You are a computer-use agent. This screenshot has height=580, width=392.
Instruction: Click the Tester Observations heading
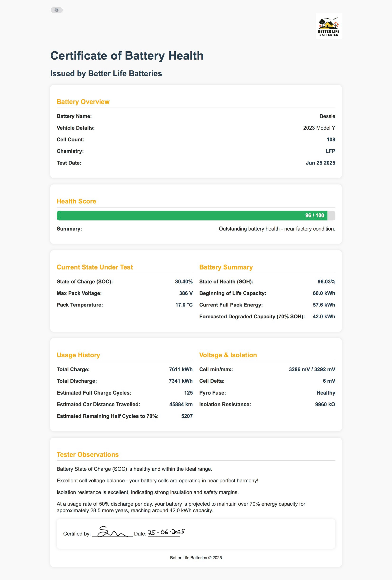coord(88,454)
